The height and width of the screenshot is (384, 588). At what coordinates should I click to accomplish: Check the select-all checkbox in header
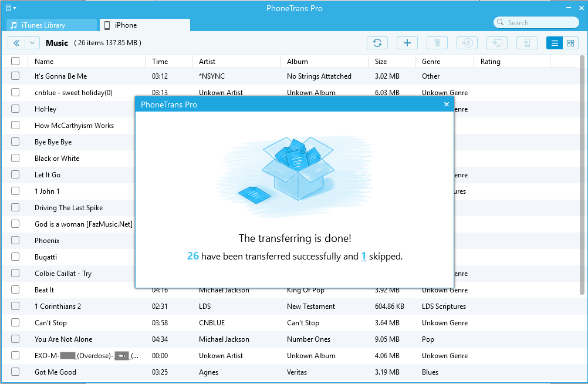[x=15, y=61]
